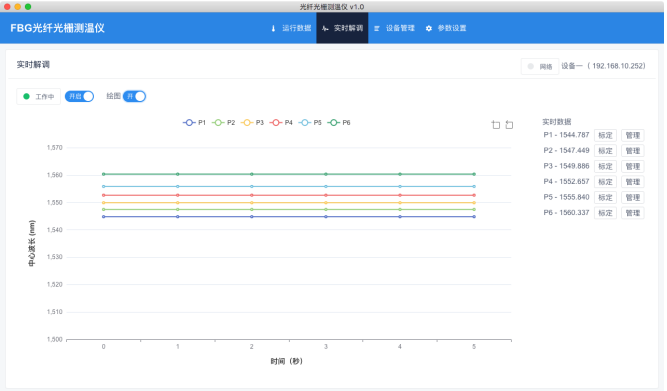Toggle P3 series in chart legend
Screen dimensions: 667x391
coord(252,123)
